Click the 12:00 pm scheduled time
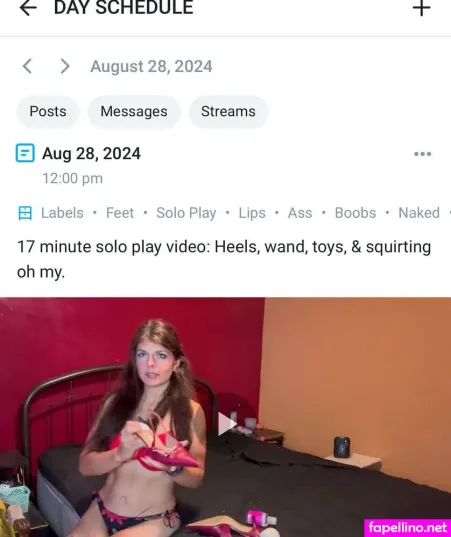Viewport: 451px width, 537px height. (73, 178)
